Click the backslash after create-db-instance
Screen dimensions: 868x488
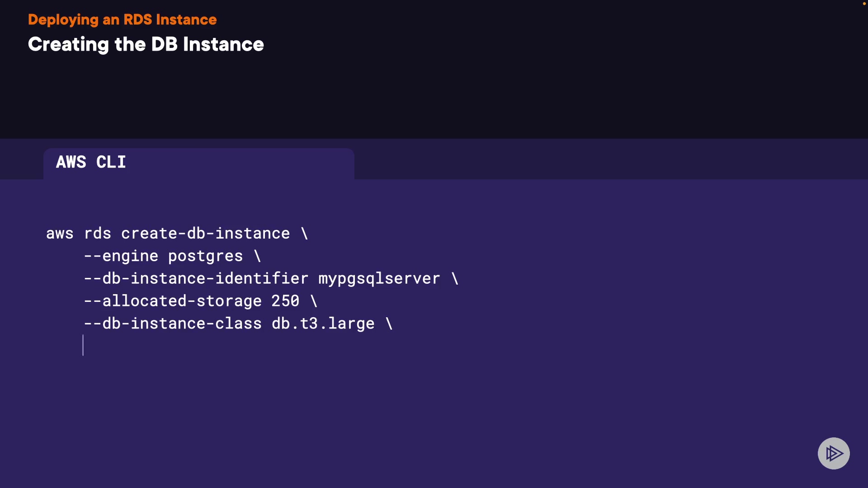(x=305, y=234)
